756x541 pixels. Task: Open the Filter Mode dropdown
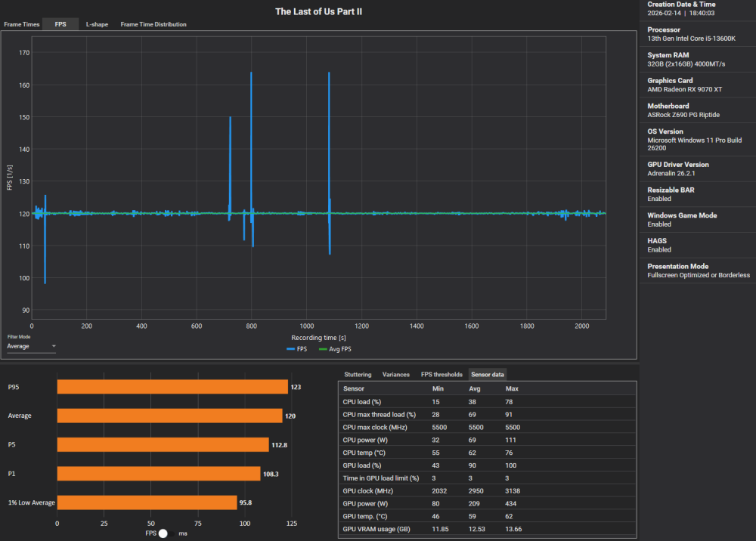coord(32,346)
